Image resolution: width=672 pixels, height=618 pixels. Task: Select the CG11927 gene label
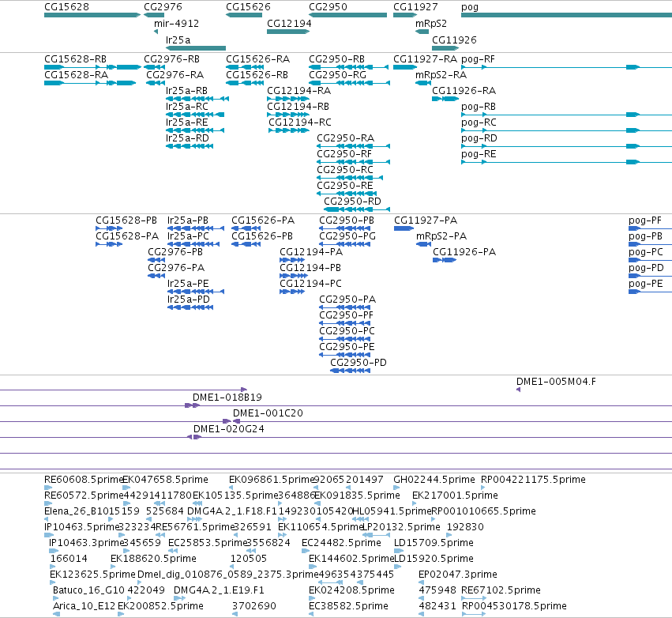[415, 7]
